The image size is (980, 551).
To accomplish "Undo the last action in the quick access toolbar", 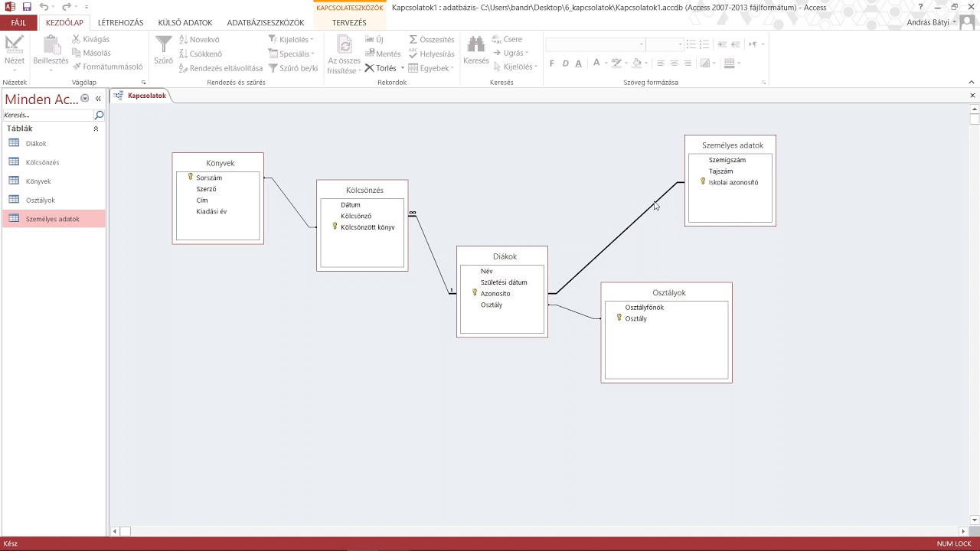I will pyautogui.click(x=44, y=7).
